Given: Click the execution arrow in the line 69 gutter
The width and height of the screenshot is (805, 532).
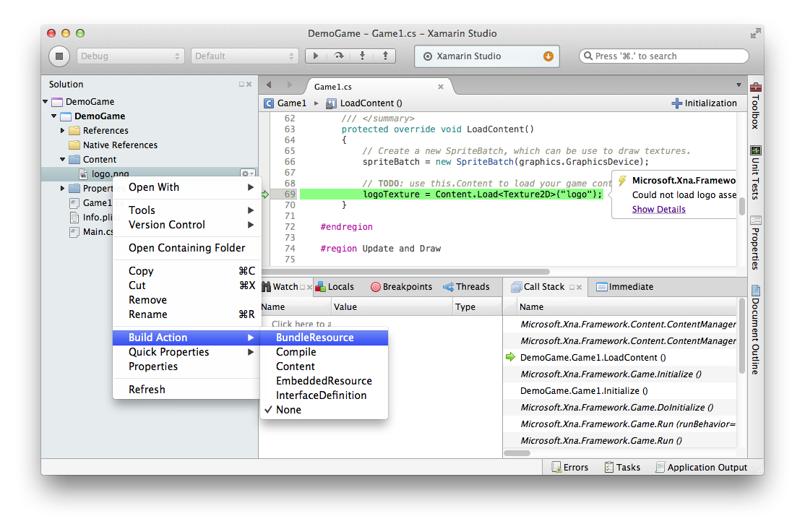Looking at the screenshot, I should click(x=265, y=194).
